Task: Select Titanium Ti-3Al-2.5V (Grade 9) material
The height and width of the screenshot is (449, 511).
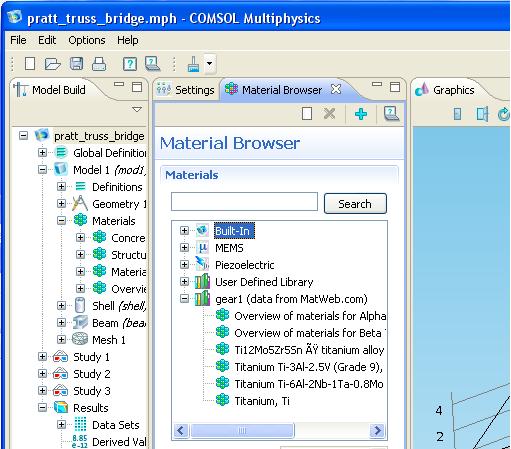Action: pos(309,367)
